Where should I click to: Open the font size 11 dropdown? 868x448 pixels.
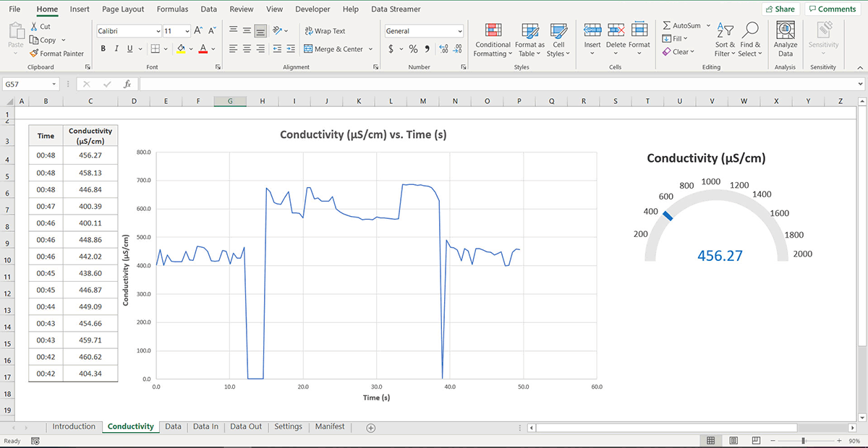click(187, 31)
